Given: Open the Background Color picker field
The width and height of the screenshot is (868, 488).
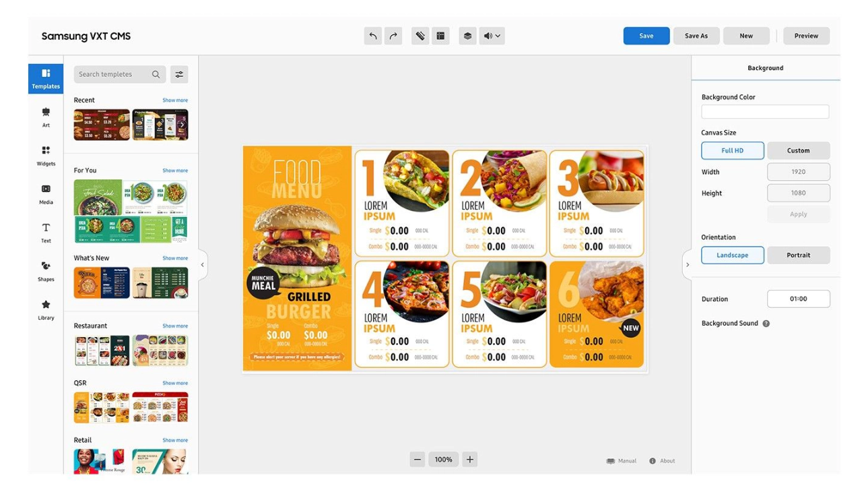Looking at the screenshot, I should point(765,112).
